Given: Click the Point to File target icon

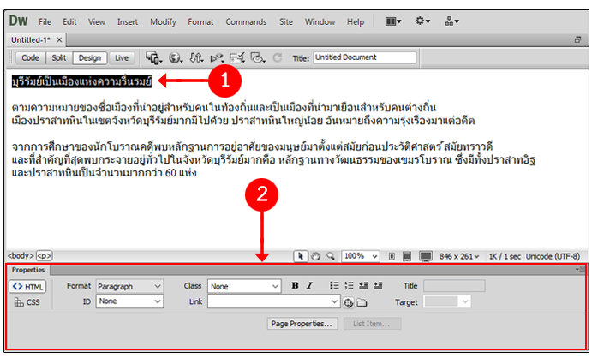Looking at the screenshot, I should coord(349,302).
